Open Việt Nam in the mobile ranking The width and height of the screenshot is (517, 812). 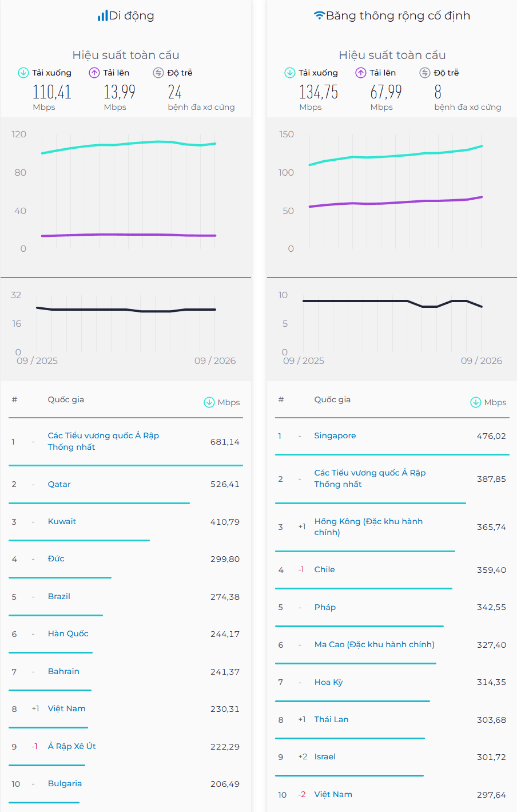coord(67,708)
